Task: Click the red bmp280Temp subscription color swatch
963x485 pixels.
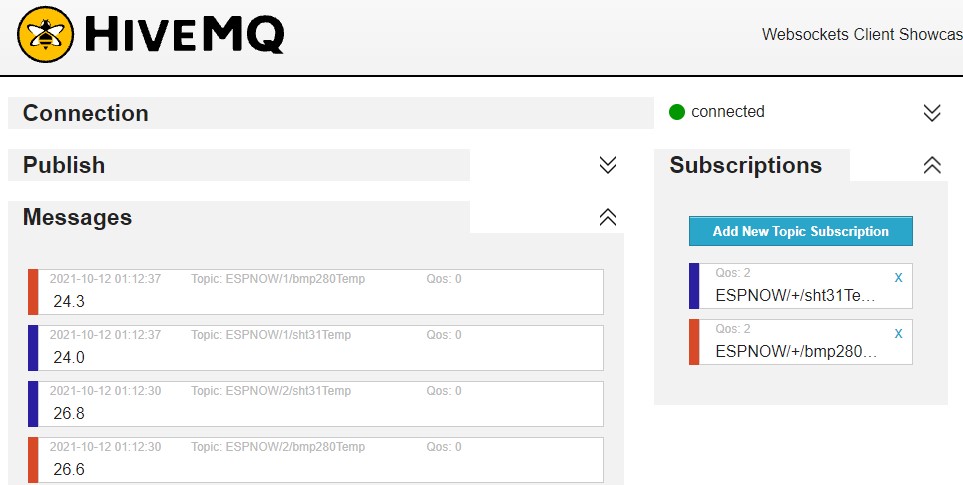Action: click(694, 342)
